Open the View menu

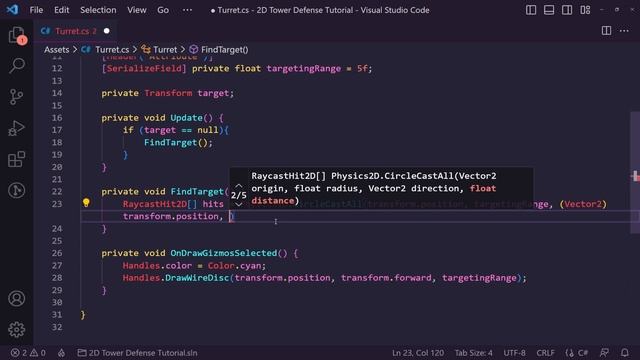click(x=136, y=10)
